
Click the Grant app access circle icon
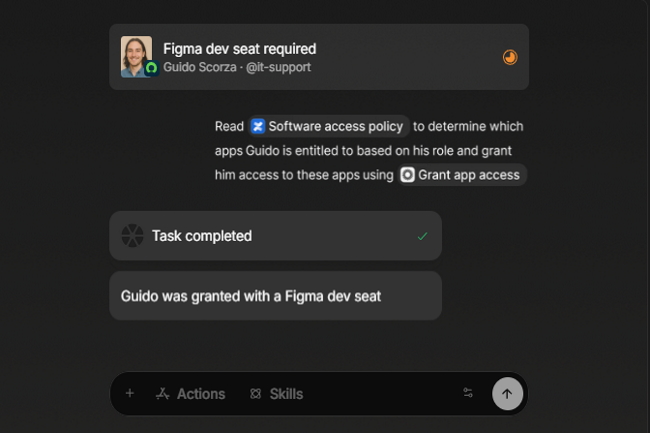pos(407,175)
